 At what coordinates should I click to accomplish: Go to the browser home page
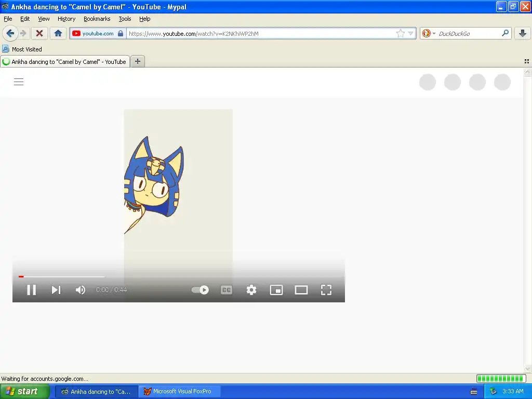[x=58, y=33]
